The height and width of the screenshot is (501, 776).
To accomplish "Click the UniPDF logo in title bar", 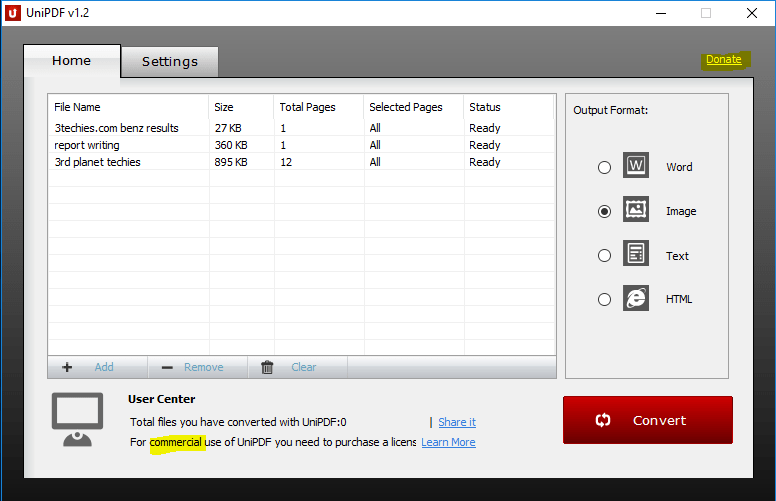I will pyautogui.click(x=12, y=13).
